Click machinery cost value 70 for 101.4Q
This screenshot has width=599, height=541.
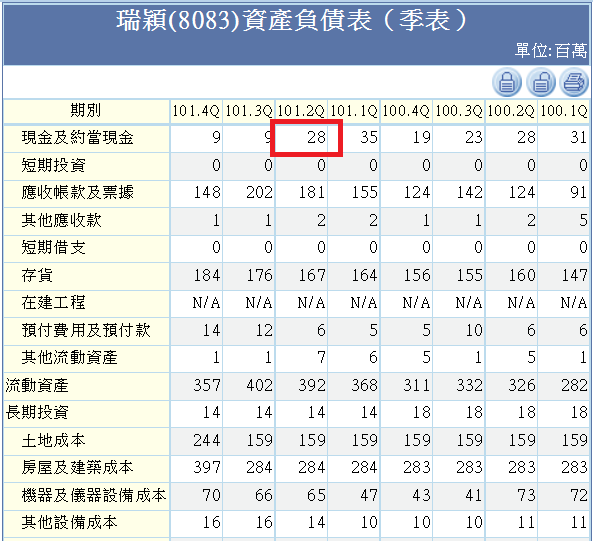coord(212,495)
